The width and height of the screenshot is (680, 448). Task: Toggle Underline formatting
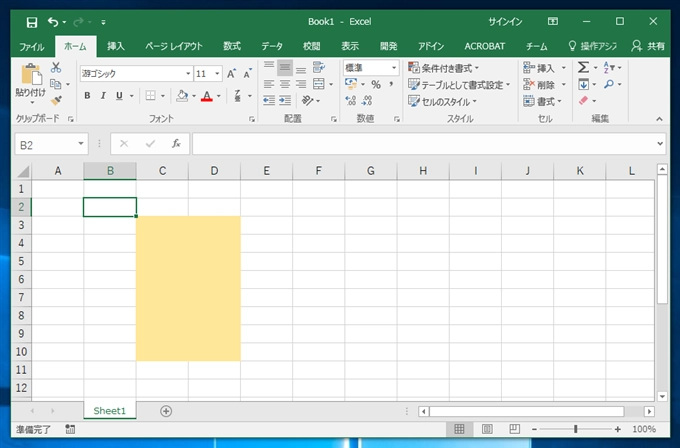click(x=119, y=96)
